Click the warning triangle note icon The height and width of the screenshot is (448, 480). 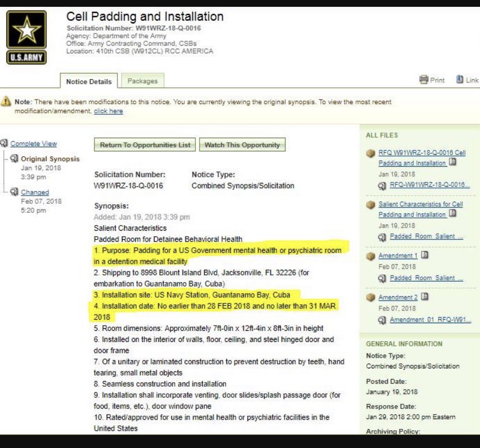coord(7,103)
